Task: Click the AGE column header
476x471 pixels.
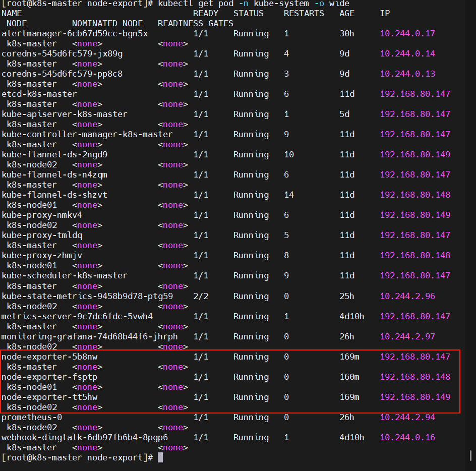Action: coord(347,13)
